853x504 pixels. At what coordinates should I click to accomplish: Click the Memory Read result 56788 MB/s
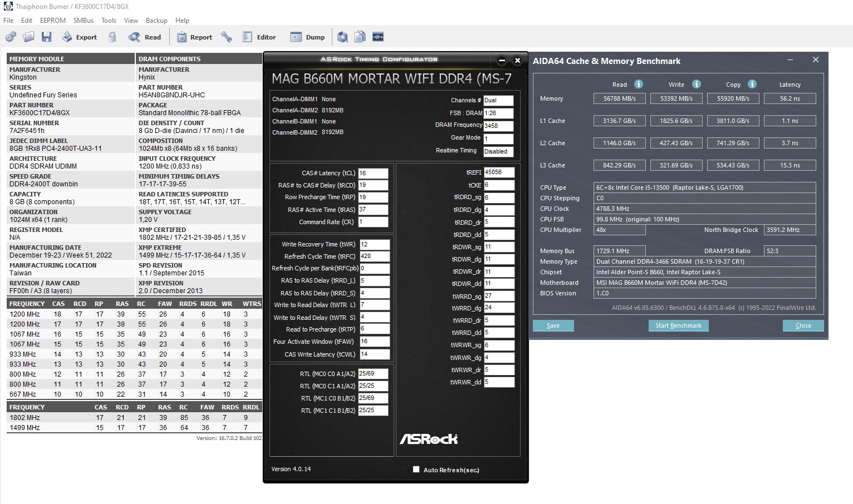620,98
